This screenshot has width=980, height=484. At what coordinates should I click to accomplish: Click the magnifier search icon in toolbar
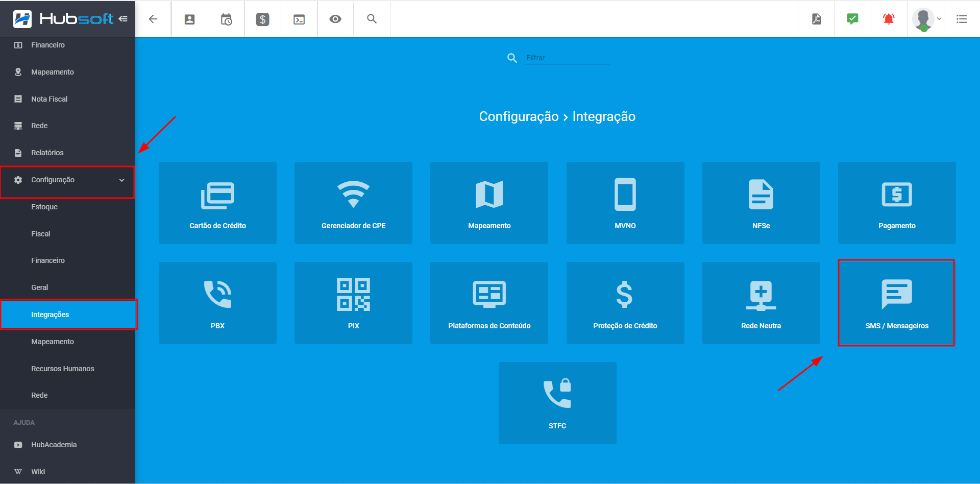[372, 19]
